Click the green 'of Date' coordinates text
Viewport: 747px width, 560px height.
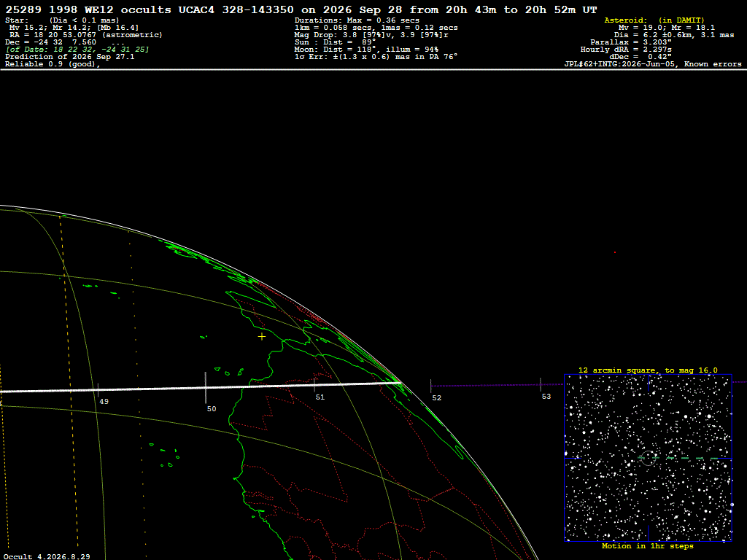coord(77,50)
